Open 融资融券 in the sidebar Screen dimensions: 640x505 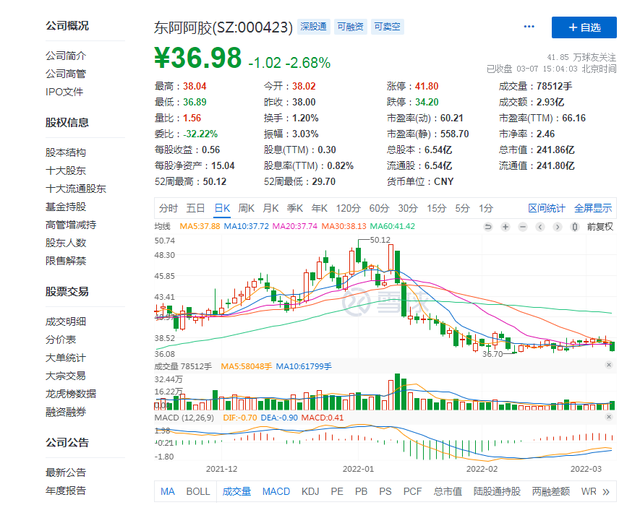(x=66, y=412)
